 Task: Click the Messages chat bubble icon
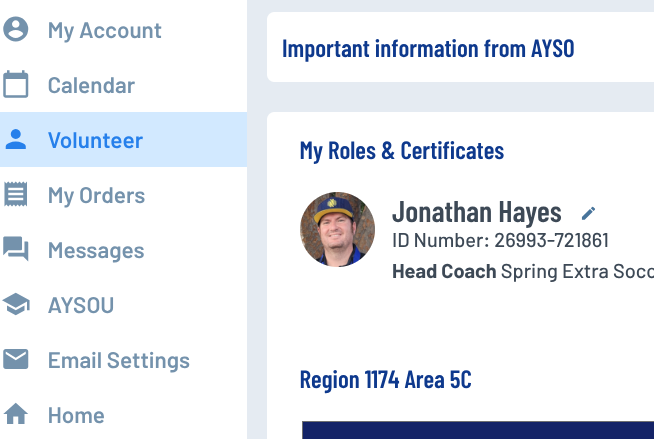coord(16,250)
